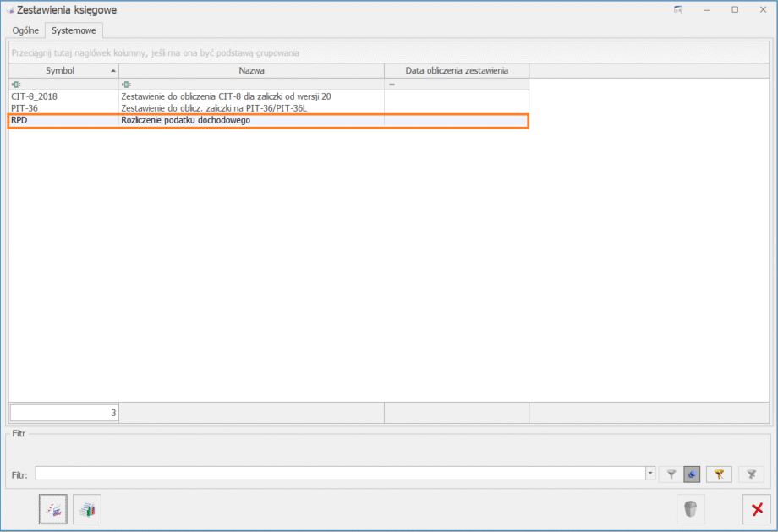Select the CIT-8_2018 row symbol

[34, 96]
